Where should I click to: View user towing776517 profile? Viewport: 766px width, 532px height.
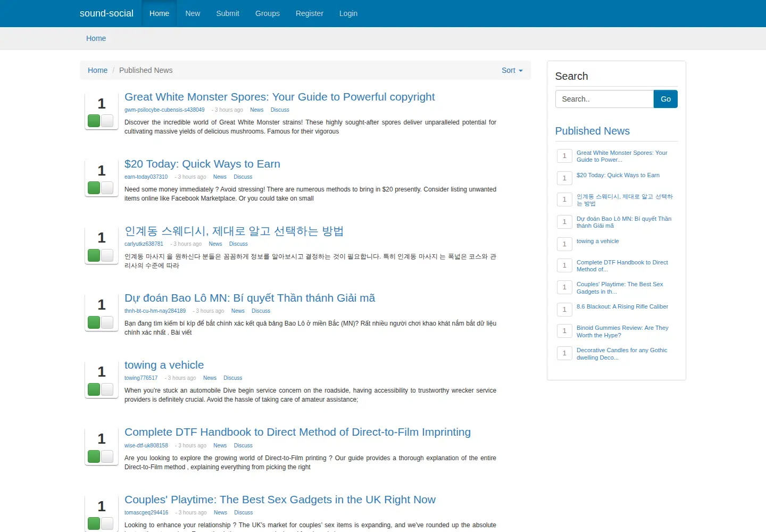(141, 378)
